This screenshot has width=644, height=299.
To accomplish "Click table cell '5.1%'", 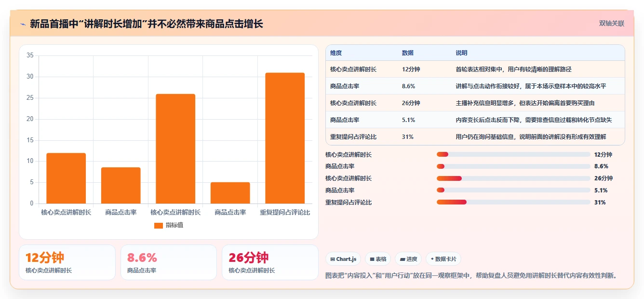I will tap(409, 120).
